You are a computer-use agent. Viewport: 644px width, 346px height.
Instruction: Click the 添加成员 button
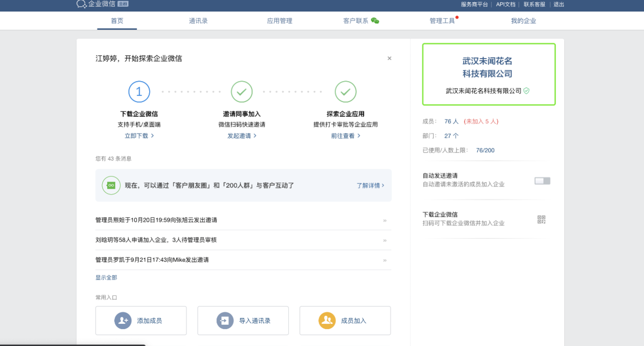pyautogui.click(x=141, y=320)
